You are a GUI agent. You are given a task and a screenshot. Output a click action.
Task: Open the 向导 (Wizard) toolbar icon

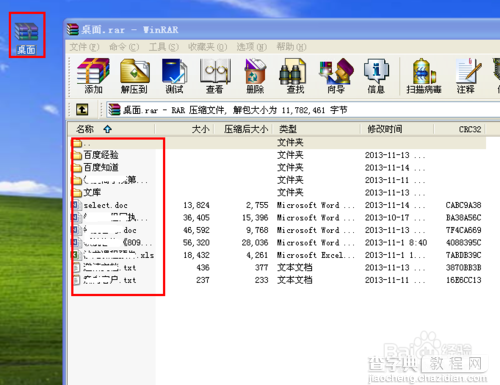point(336,76)
